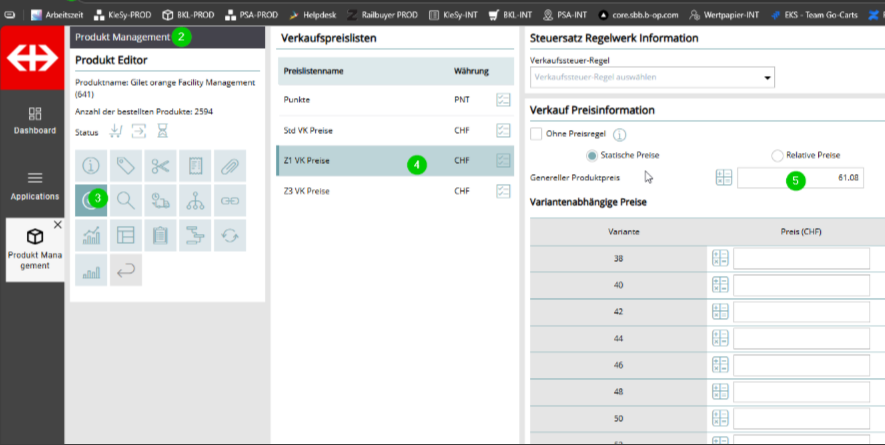Open calculator for Generaller Produktpreis
Screen dimensions: 885x445
(724, 178)
